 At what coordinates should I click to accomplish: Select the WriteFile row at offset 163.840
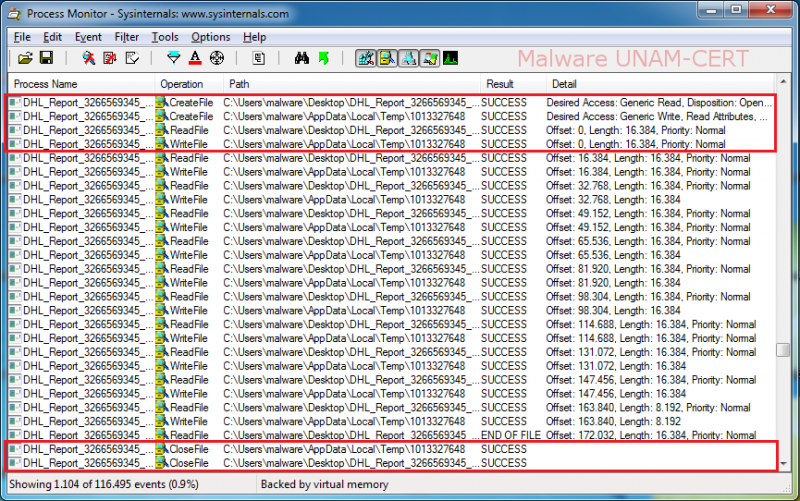[391, 421]
